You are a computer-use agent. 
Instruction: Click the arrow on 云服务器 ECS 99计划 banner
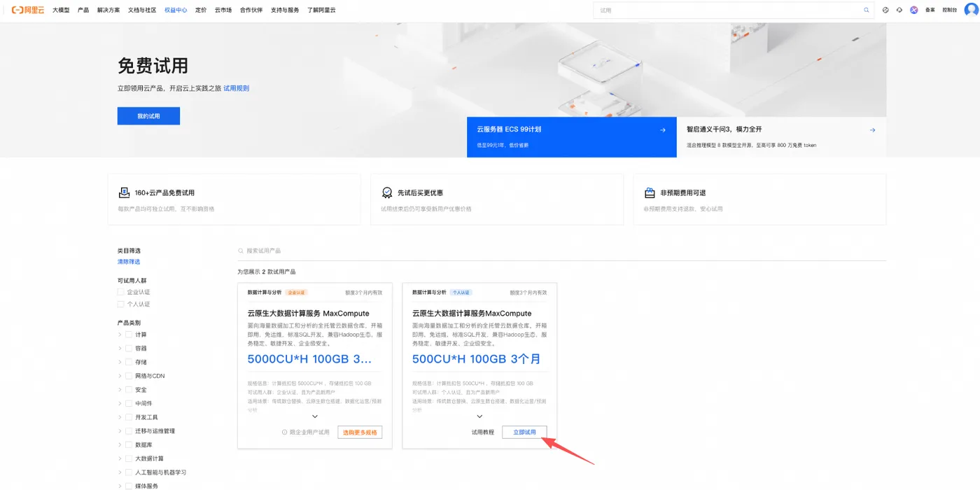[x=663, y=129]
